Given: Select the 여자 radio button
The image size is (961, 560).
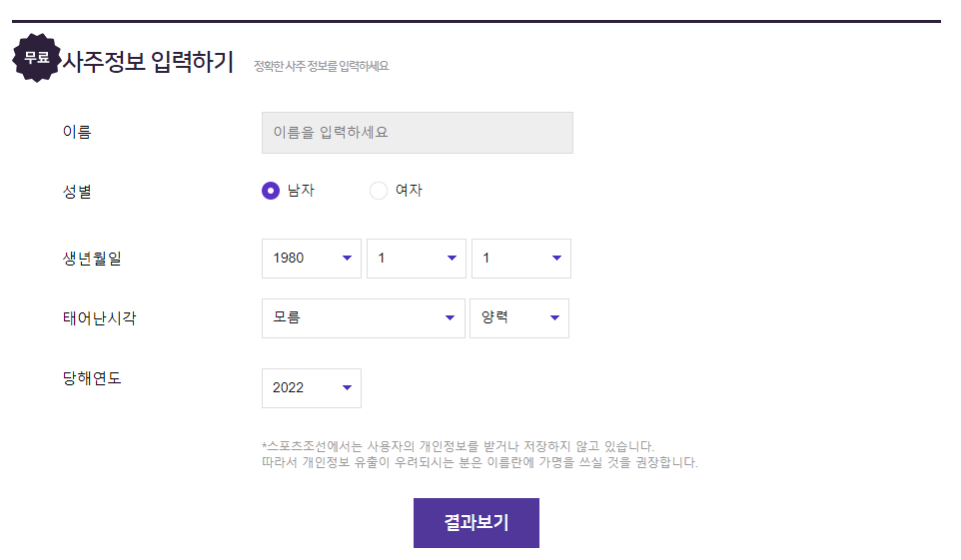Looking at the screenshot, I should point(379,191).
